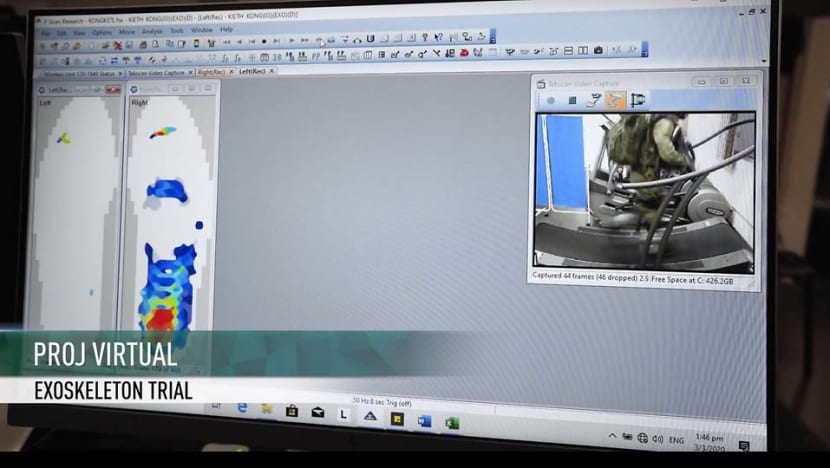
Task: Open Microsoft Edge from the taskbar
Action: (x=242, y=409)
